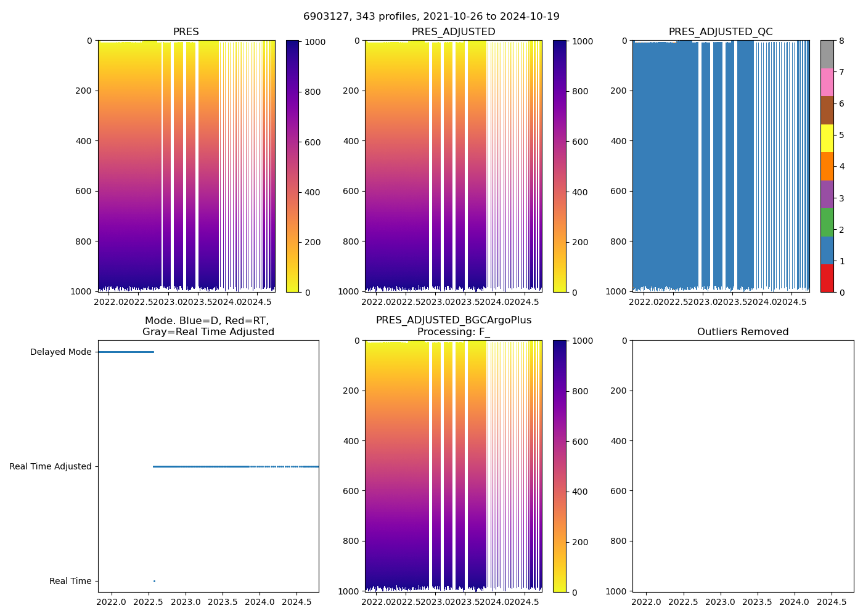
Task: Click the yellow segment of QC colorbar
Action: [x=827, y=139]
